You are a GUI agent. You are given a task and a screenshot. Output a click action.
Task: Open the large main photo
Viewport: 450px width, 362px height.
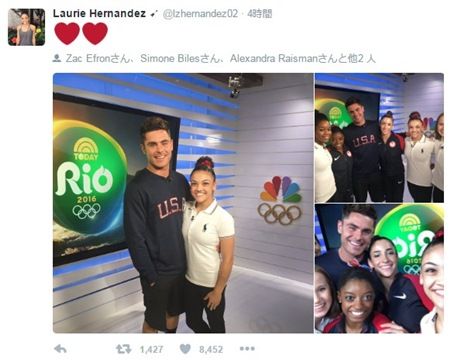183,203
